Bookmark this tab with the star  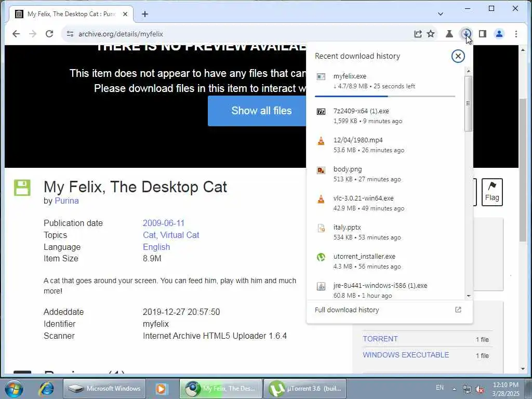431,34
